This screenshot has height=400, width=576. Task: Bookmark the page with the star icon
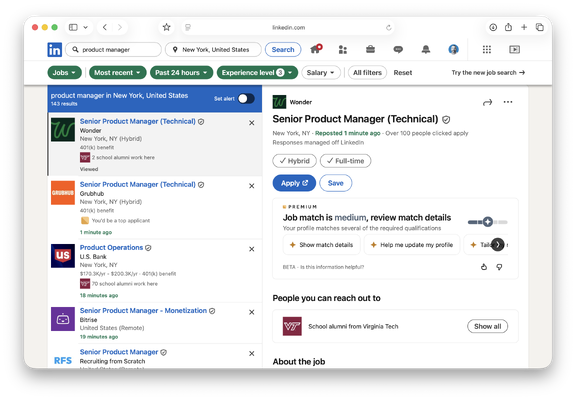point(166,27)
